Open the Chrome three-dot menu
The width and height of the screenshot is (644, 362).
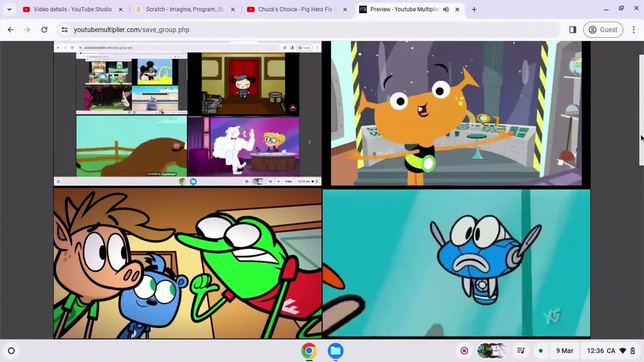tap(633, 30)
